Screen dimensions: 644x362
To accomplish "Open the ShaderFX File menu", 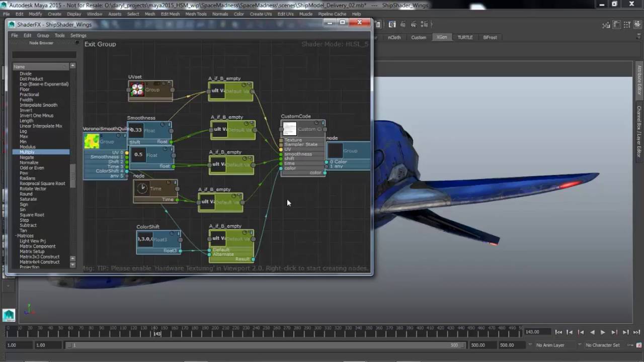I will click(x=15, y=35).
